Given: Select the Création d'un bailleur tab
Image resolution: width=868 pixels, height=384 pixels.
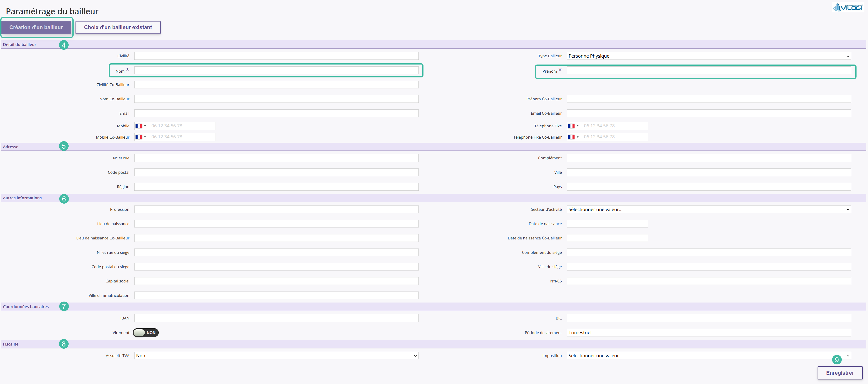Looking at the screenshot, I should pyautogui.click(x=36, y=27).
